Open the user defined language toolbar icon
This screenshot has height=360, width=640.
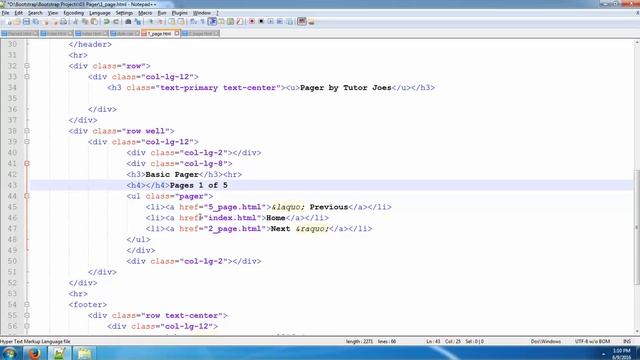[x=222, y=22]
